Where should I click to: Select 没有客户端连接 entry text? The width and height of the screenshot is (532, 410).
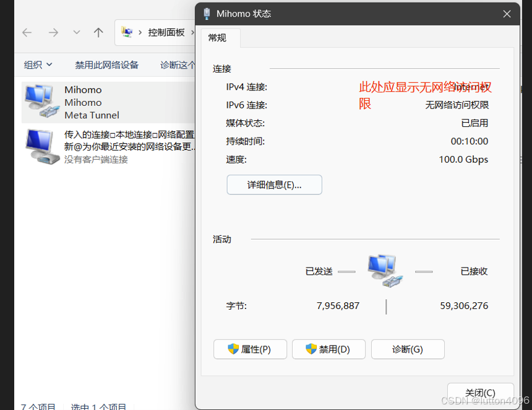(96, 160)
